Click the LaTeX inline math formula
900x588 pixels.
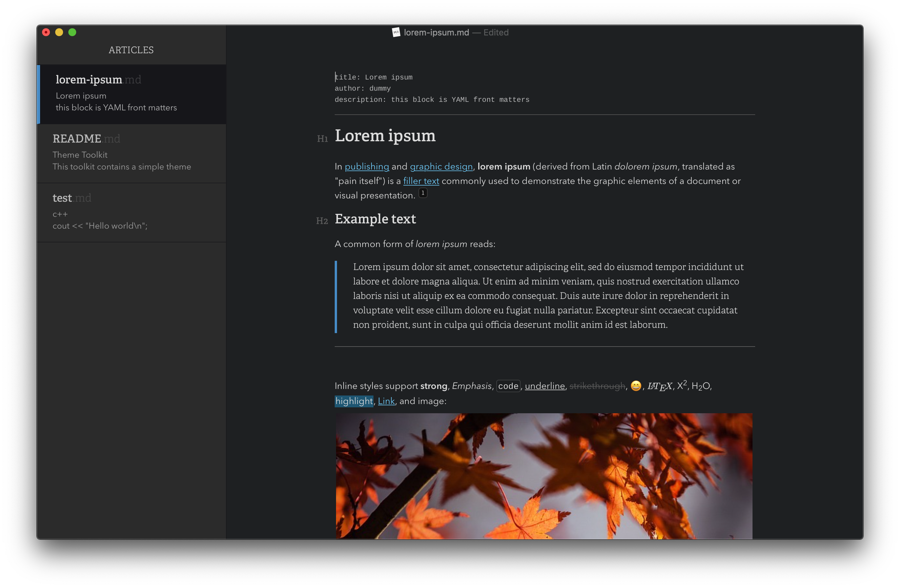659,386
